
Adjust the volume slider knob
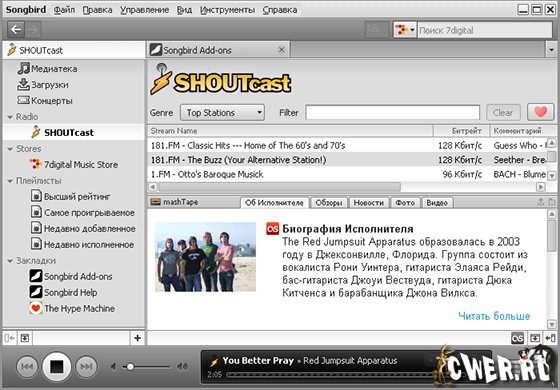coord(130,367)
